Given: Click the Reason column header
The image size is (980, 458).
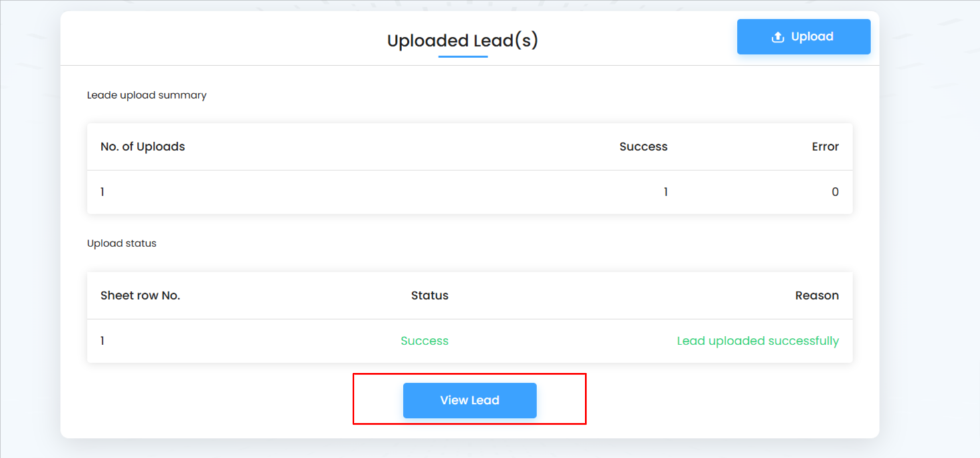Looking at the screenshot, I should (x=816, y=296).
